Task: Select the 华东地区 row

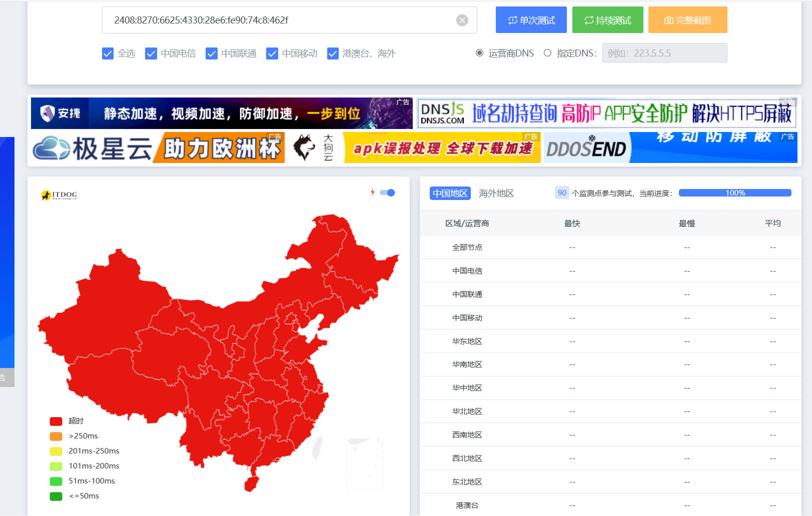Action: click(x=610, y=341)
